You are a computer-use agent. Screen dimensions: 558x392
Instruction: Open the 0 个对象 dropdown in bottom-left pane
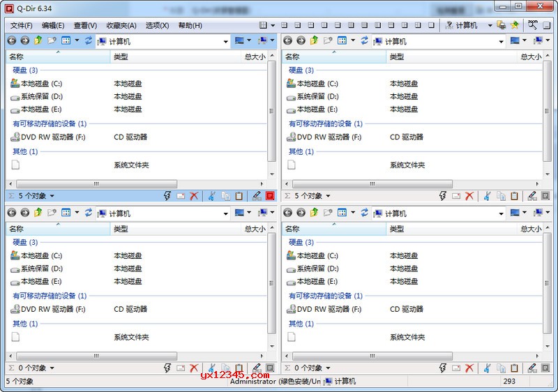52,368
